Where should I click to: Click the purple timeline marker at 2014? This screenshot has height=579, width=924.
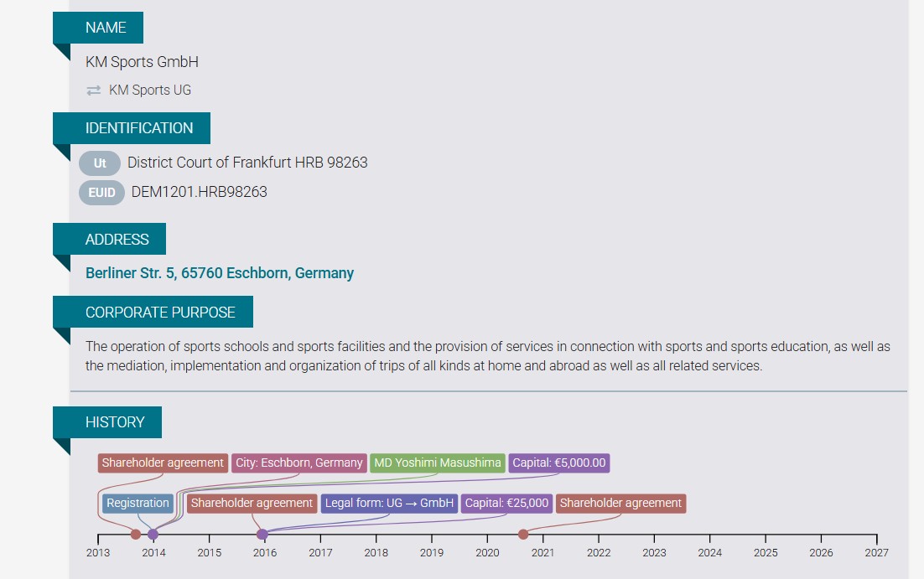153,535
